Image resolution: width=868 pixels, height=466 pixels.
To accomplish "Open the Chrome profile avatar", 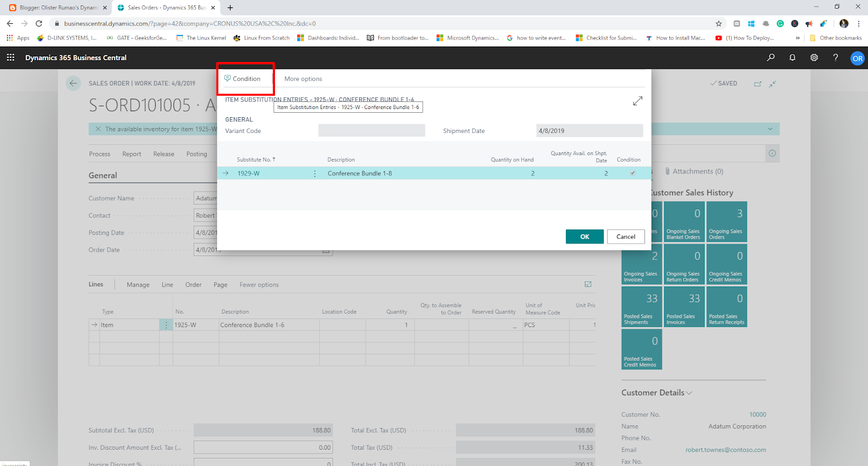I will pos(844,23).
